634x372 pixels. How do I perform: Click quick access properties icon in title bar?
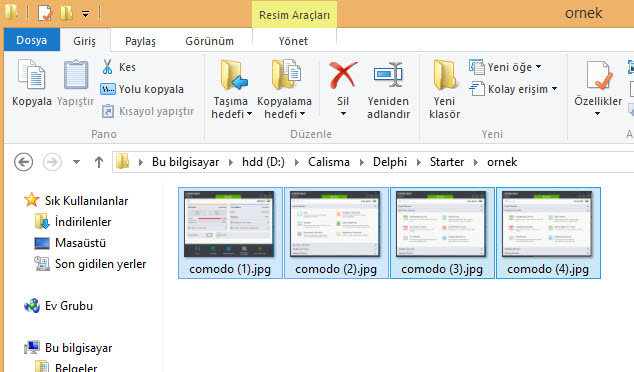point(44,13)
